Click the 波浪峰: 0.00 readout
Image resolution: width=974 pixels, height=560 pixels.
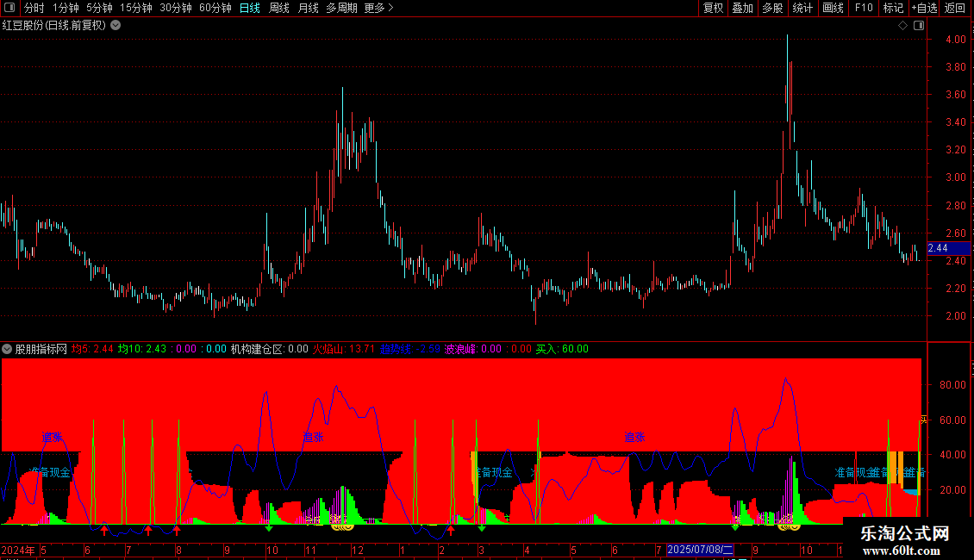pos(472,349)
